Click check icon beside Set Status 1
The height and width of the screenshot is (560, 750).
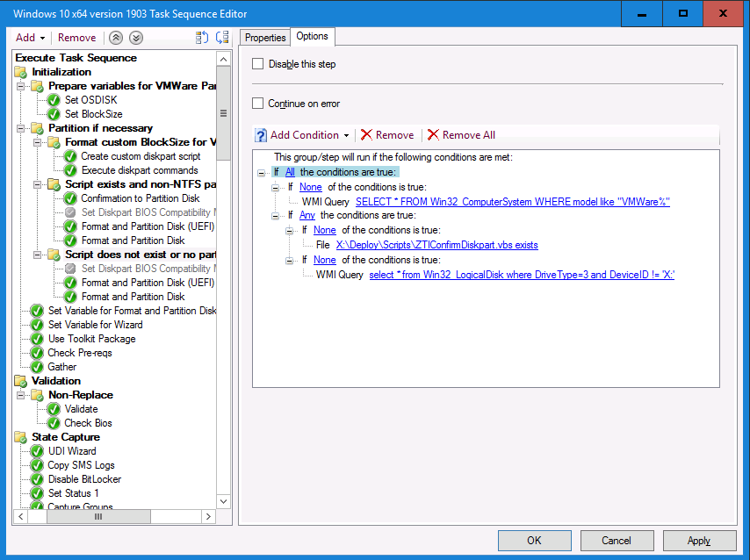click(x=37, y=493)
